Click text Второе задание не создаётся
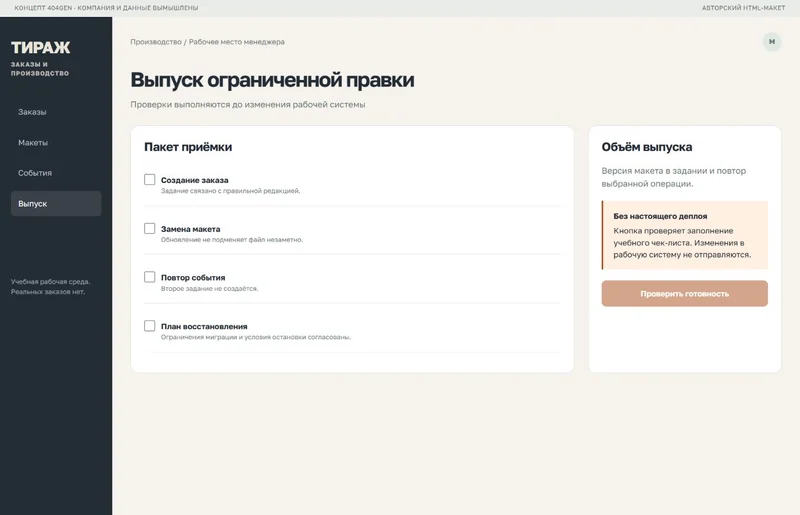The image size is (800, 515). (210, 288)
